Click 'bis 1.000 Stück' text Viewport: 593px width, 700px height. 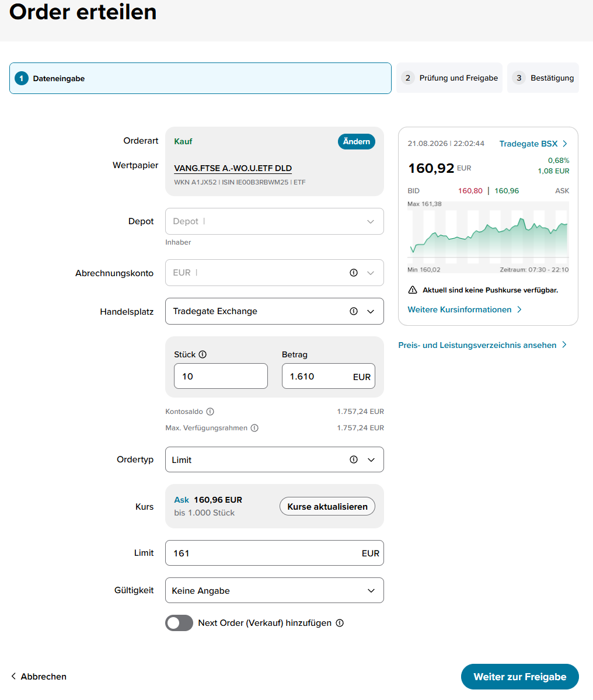pyautogui.click(x=204, y=513)
